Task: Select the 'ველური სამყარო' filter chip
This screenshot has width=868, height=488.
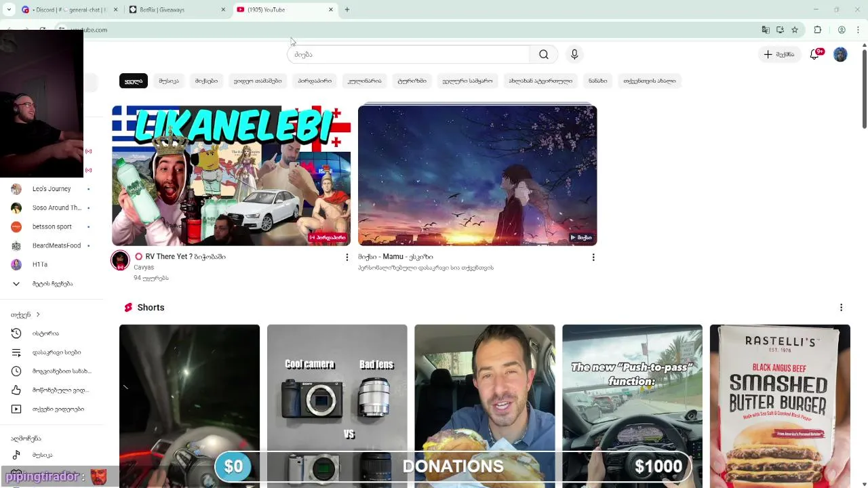Action: click(467, 81)
